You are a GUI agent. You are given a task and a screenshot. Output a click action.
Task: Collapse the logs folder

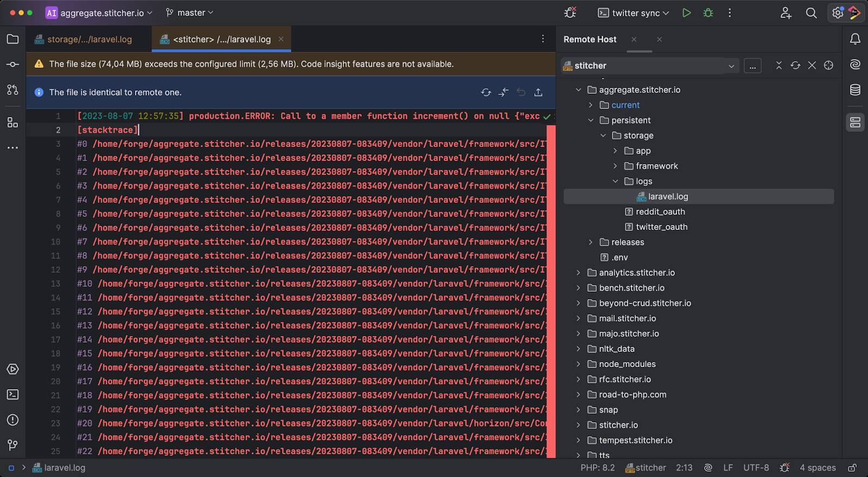pyautogui.click(x=615, y=181)
